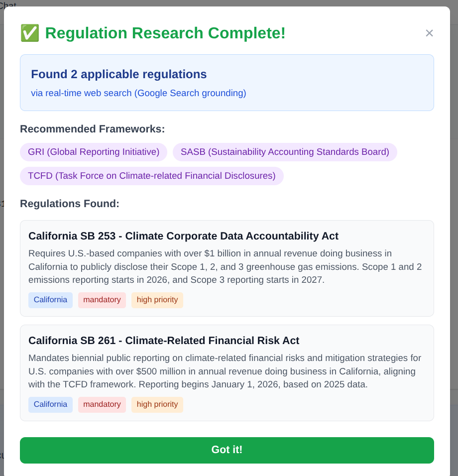This screenshot has height=476, width=458.
Task: Click the Regulation Research Complete title
Action: point(165,33)
